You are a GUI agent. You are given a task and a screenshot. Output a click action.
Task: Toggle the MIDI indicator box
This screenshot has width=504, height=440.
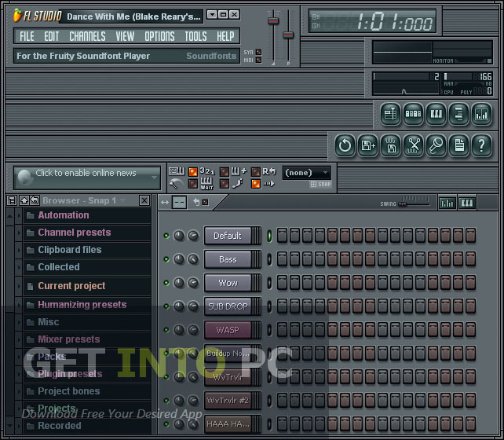[x=258, y=60]
